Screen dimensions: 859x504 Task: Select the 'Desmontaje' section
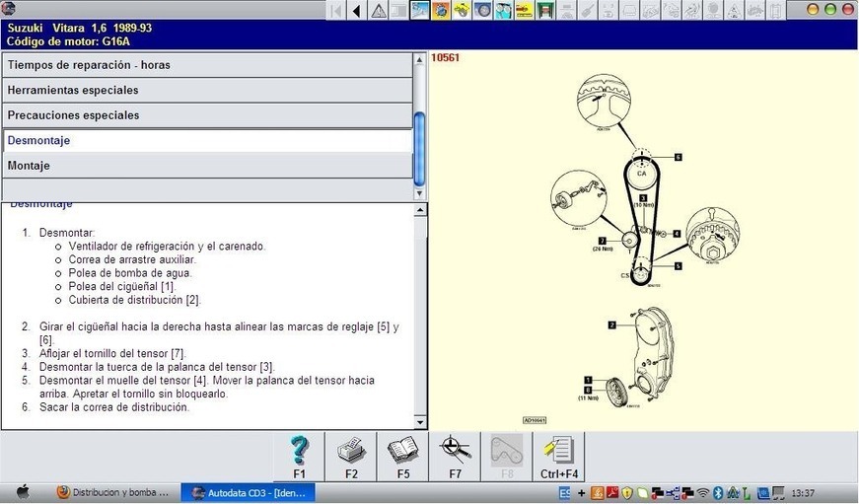tap(207, 141)
